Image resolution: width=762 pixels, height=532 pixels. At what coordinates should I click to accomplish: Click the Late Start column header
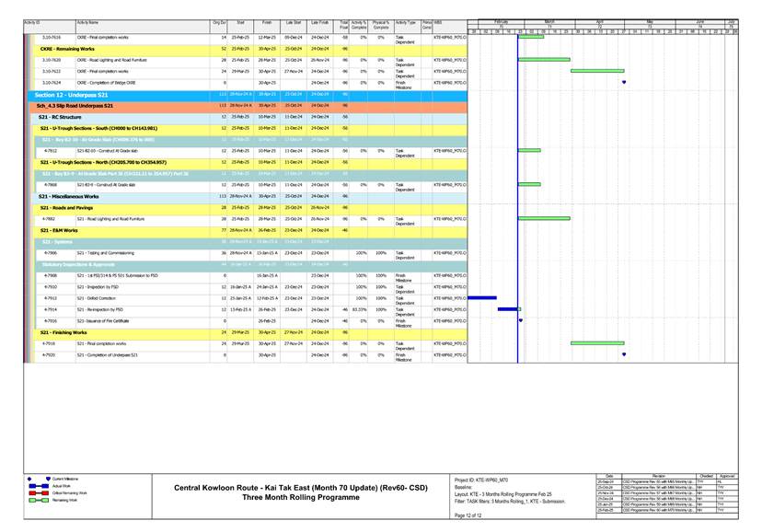coord(294,21)
